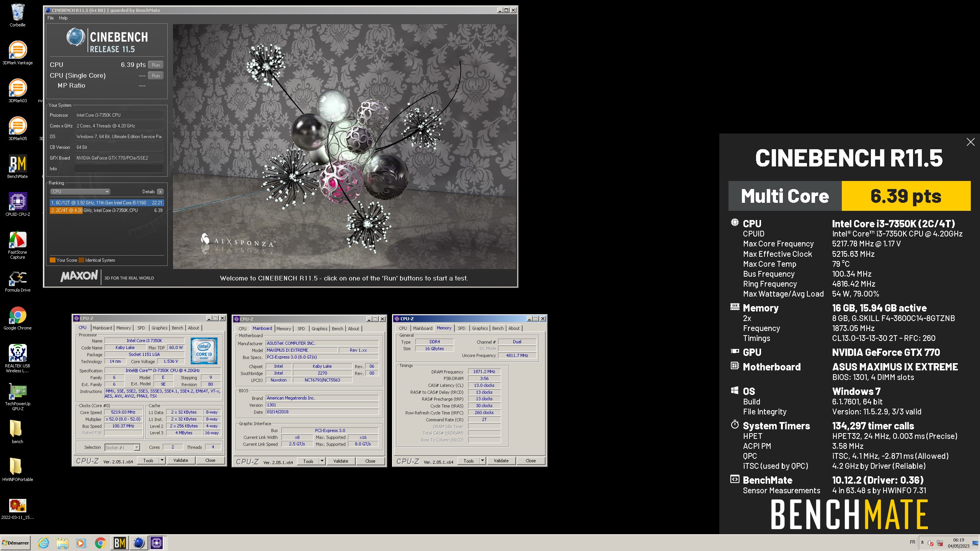980x551 pixels.
Task: Open the 2022-03-11 image file icon
Action: tap(18, 509)
